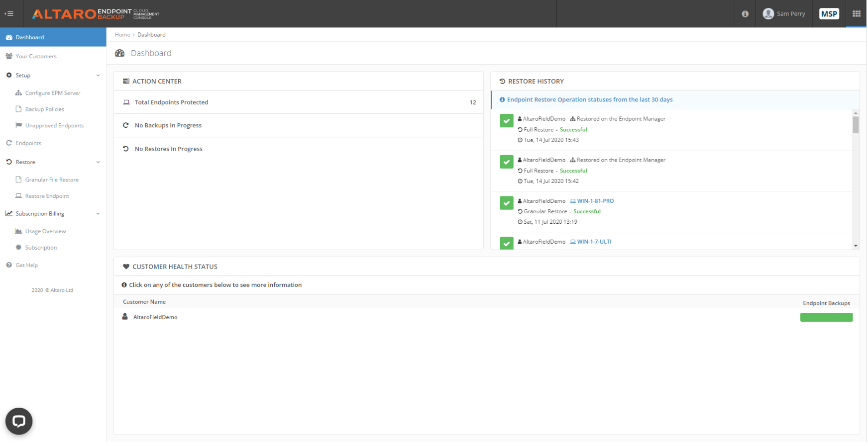Open the live chat bubble button
The width and height of the screenshot is (868, 446).
pyautogui.click(x=19, y=422)
